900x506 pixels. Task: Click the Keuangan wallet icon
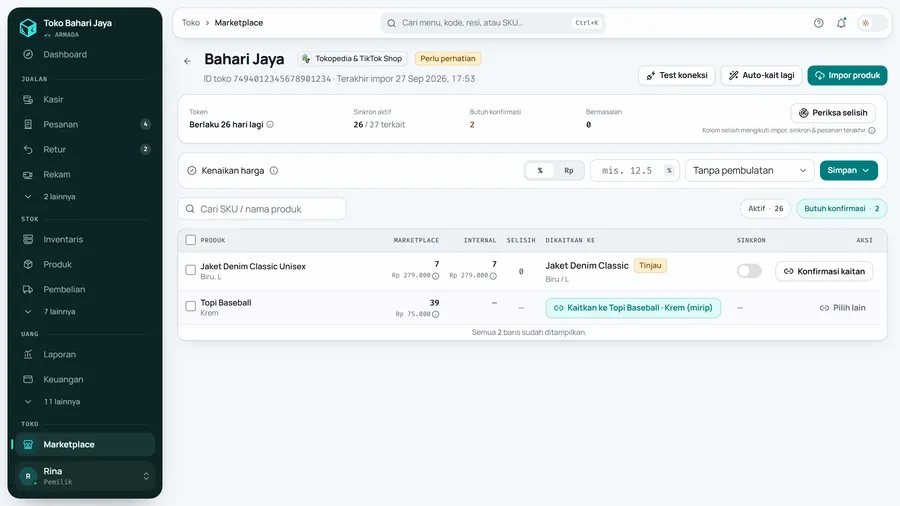click(28, 379)
